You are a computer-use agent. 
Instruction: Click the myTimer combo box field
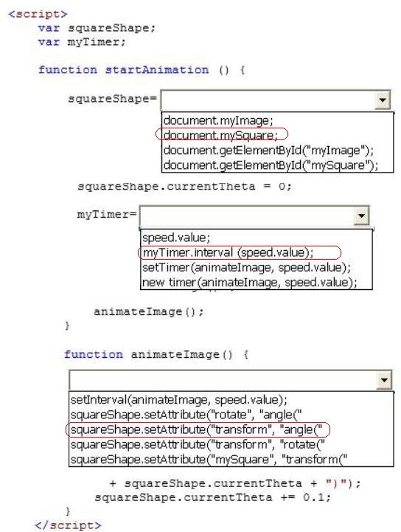click(254, 215)
